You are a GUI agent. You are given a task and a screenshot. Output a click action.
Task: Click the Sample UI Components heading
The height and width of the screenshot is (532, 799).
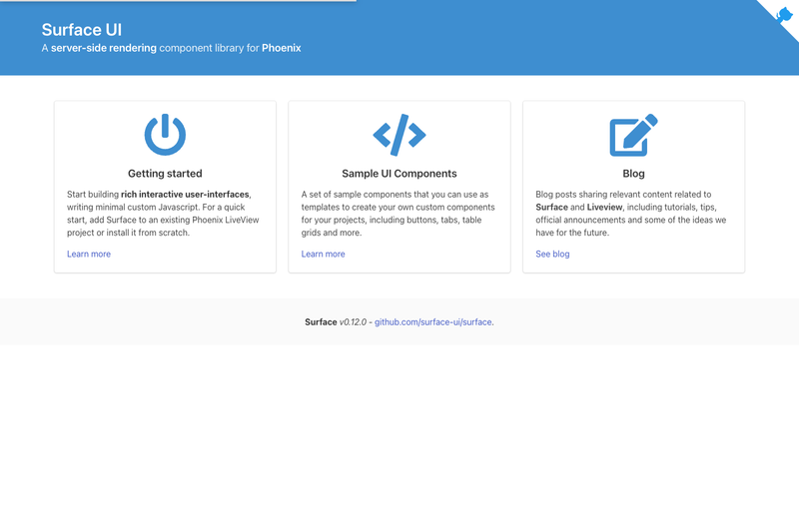click(x=399, y=174)
